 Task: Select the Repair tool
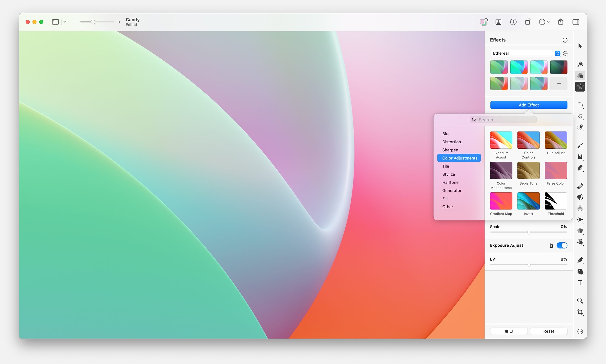[580, 186]
